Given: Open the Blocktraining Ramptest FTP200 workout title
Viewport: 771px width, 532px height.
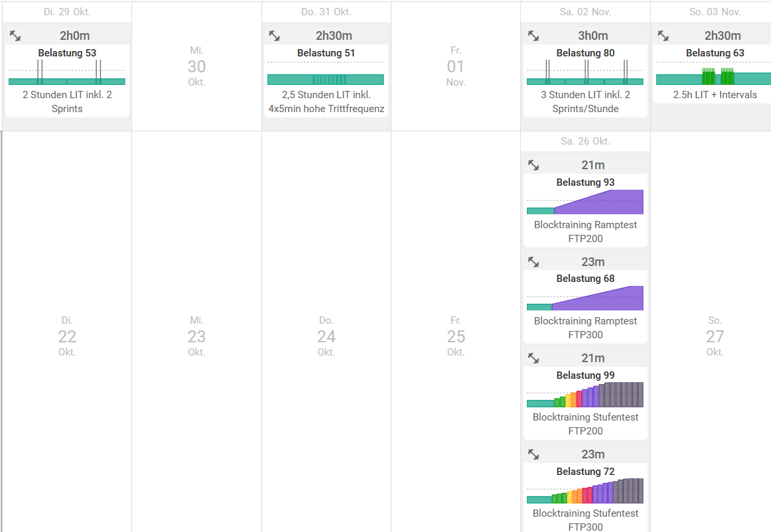Looking at the screenshot, I should [585, 232].
